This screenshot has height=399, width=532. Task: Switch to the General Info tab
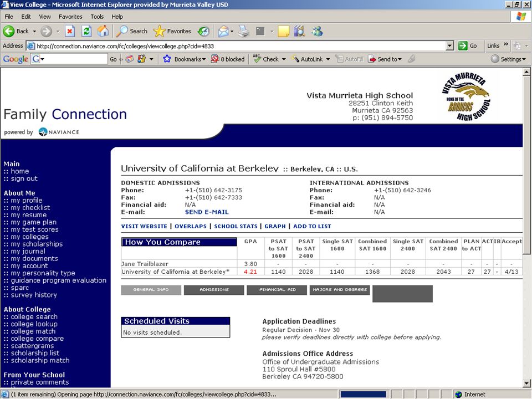coord(151,290)
